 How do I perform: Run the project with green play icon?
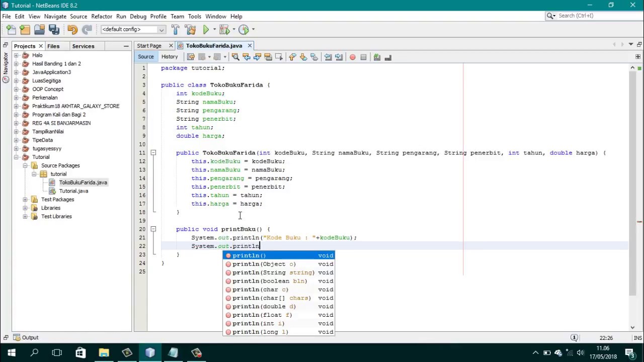tap(206, 30)
